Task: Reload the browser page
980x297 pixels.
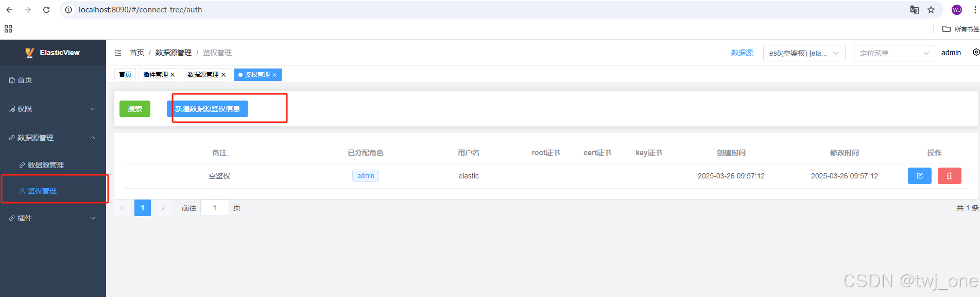Action: pyautogui.click(x=46, y=10)
